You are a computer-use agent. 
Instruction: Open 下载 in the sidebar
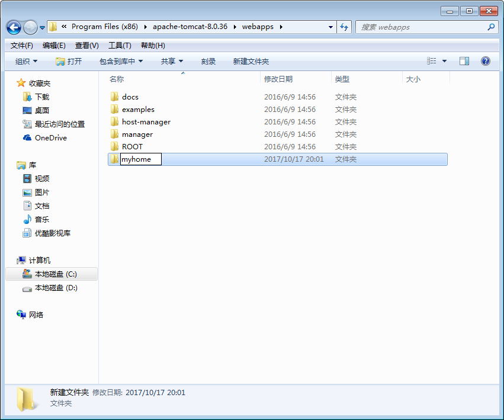[36, 97]
